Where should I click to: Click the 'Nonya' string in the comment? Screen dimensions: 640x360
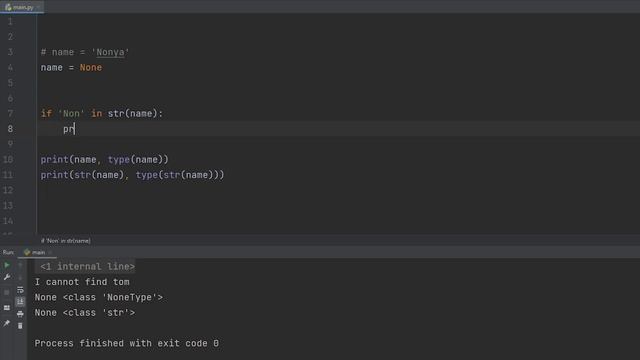click(x=110, y=52)
